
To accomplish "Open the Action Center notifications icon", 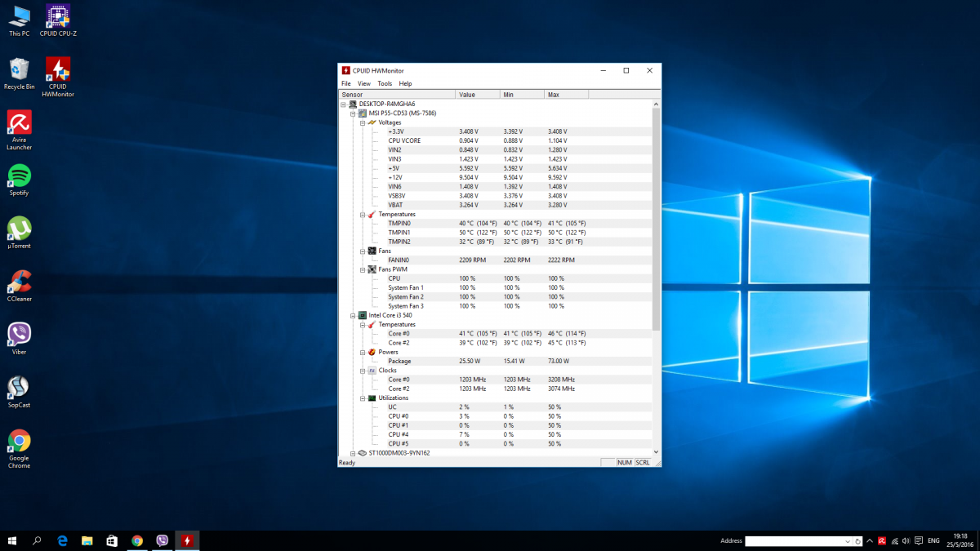I will (x=919, y=540).
